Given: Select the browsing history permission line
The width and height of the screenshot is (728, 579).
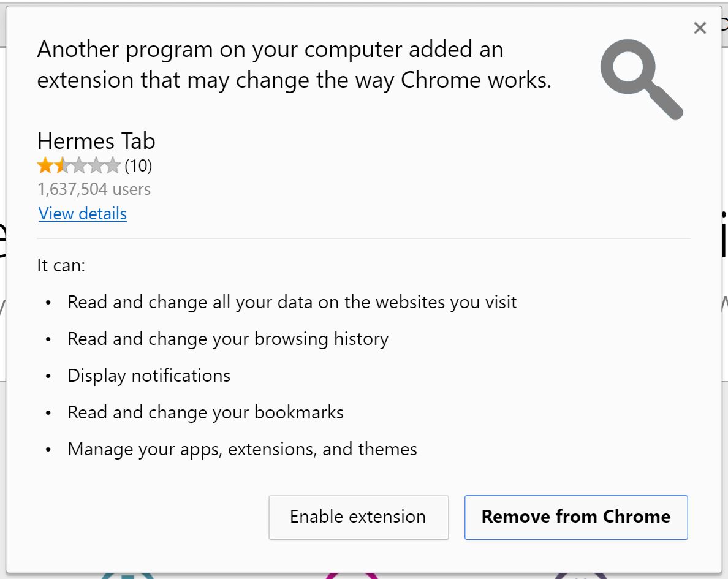Looking at the screenshot, I should [228, 339].
